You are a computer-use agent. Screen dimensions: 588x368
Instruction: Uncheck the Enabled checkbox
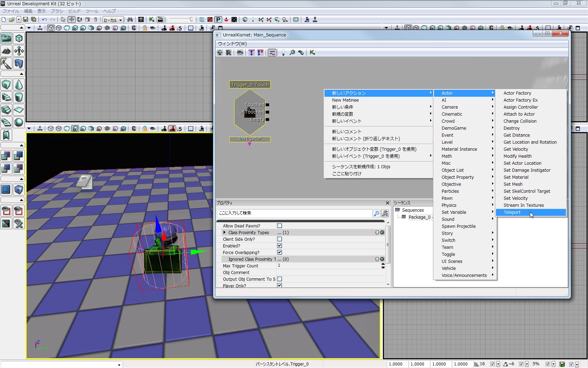(x=279, y=246)
